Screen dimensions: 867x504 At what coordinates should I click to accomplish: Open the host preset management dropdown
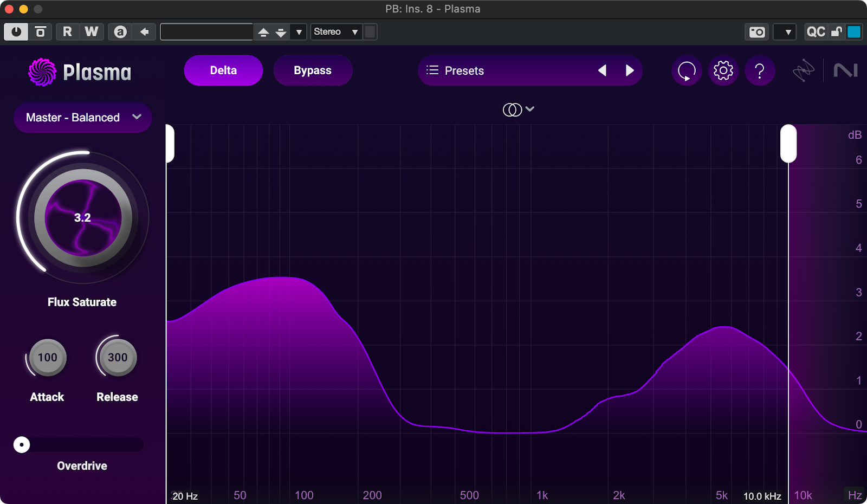pos(299,32)
